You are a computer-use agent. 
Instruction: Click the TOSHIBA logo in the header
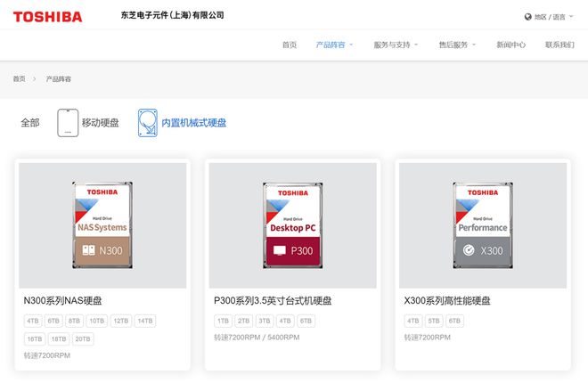[x=47, y=17]
